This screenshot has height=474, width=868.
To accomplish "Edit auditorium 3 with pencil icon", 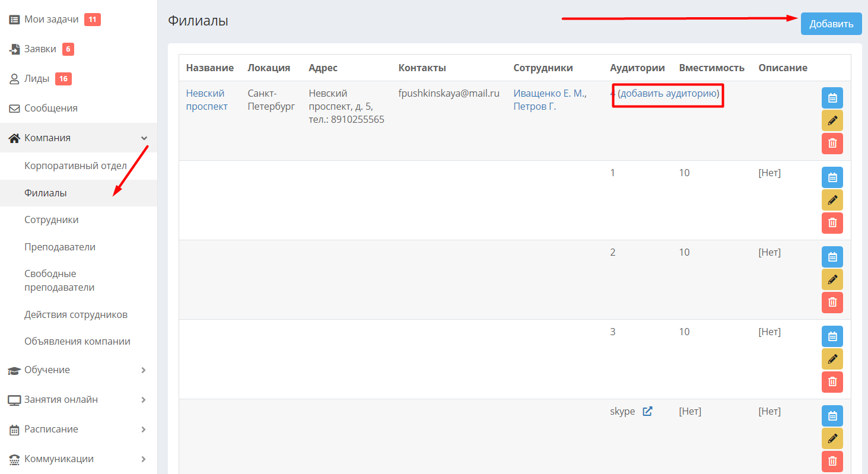I will 832,359.
